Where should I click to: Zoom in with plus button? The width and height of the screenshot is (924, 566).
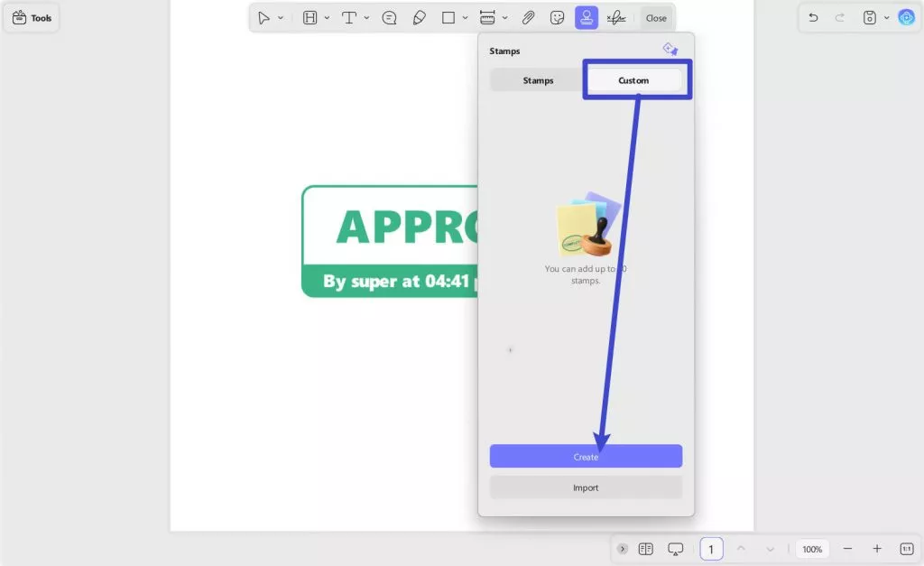[877, 549]
